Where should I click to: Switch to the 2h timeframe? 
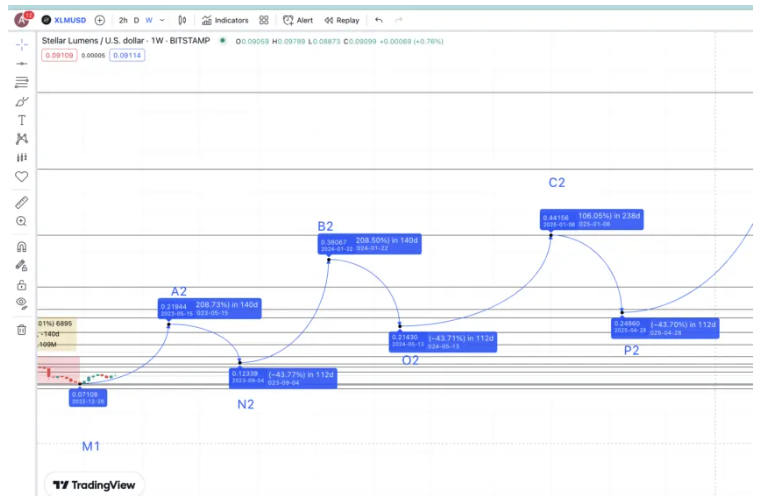(123, 20)
